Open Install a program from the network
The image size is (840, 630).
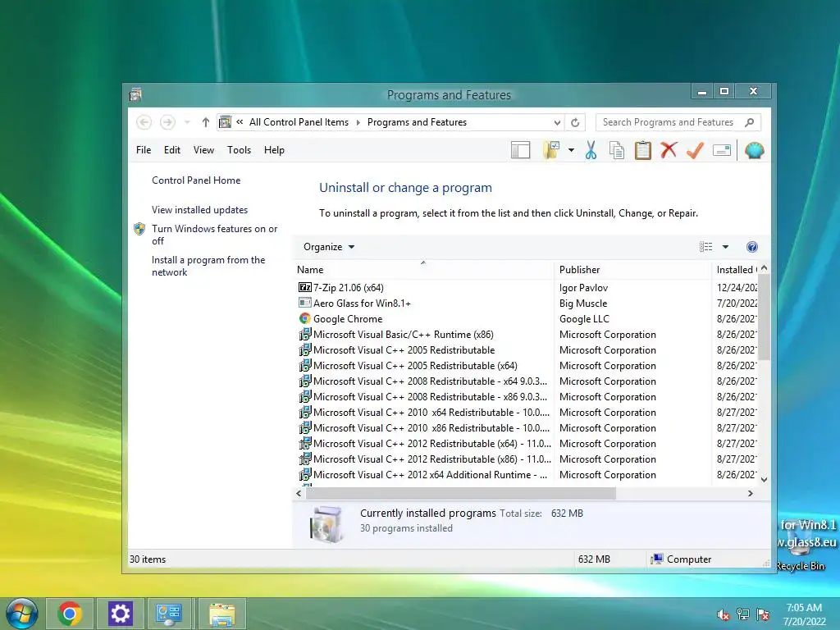pyautogui.click(x=208, y=266)
